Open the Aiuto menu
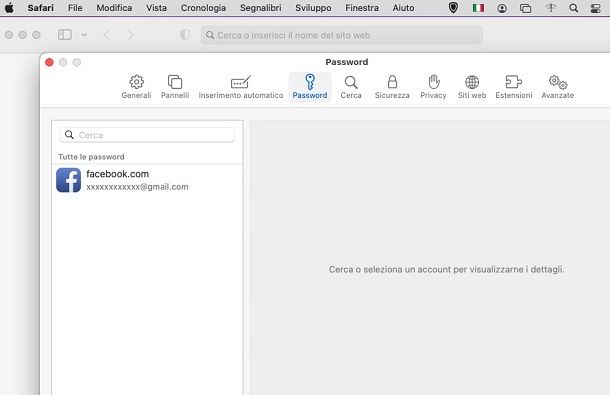This screenshot has width=610, height=395. [403, 8]
